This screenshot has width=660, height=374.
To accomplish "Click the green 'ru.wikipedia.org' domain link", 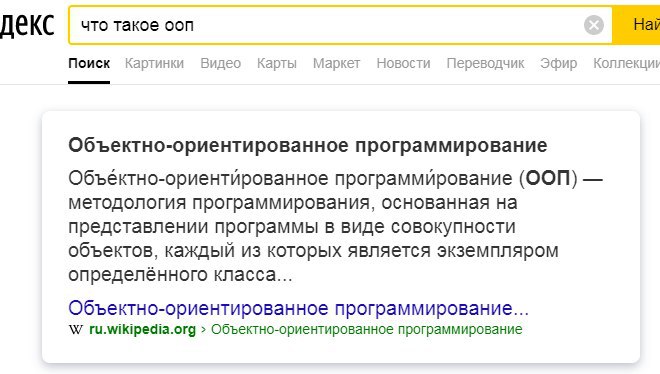I will pos(143,329).
